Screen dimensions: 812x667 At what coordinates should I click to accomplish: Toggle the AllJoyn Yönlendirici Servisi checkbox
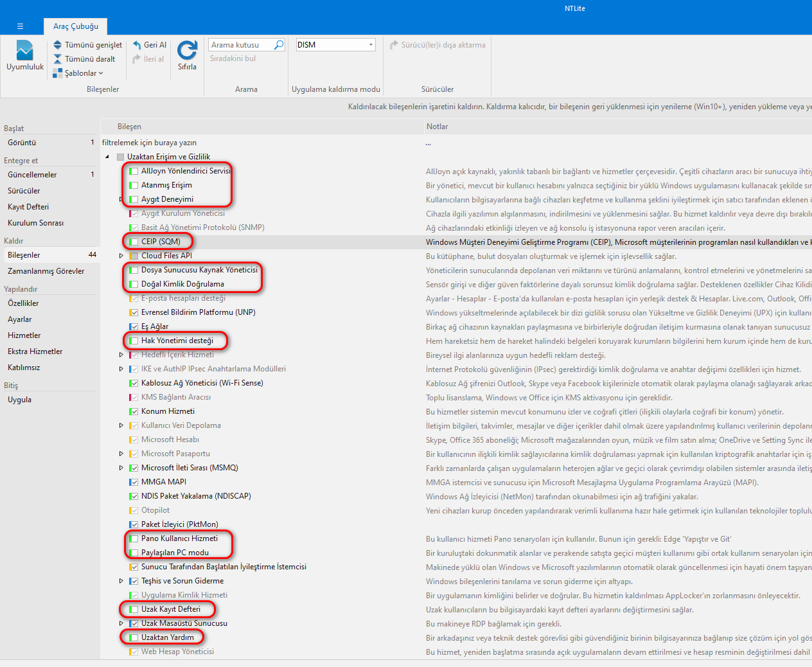134,171
